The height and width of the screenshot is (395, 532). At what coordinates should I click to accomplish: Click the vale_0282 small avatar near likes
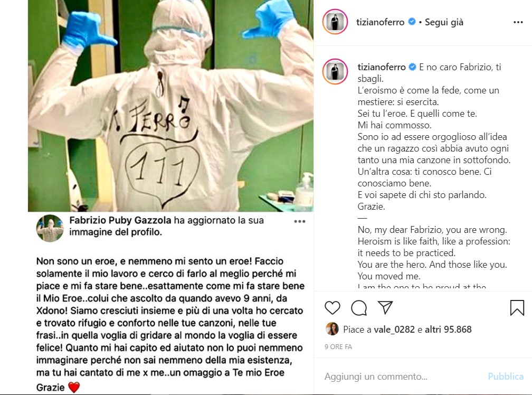click(x=332, y=329)
